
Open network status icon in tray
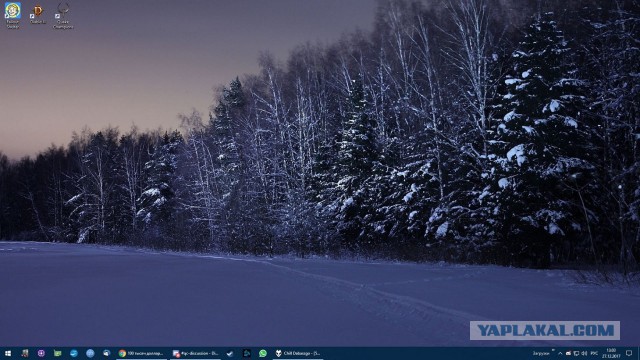(576, 353)
